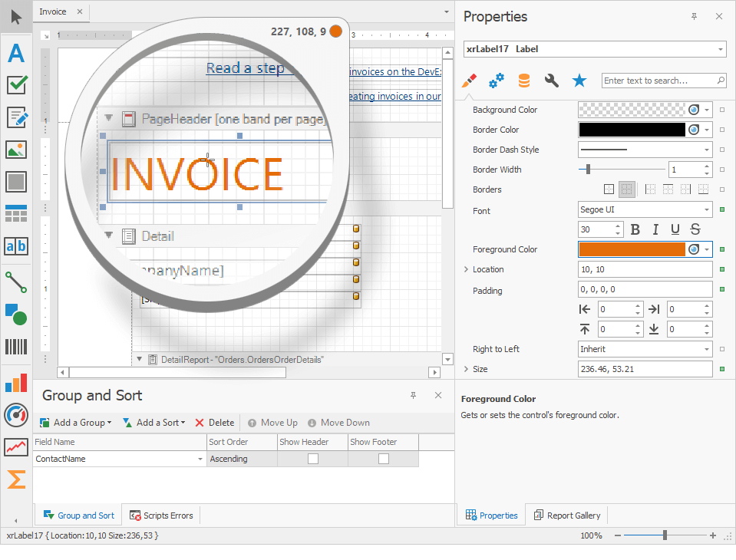This screenshot has width=736, height=560.
Task: Click the orange Foreground Color swatch
Action: tap(631, 249)
